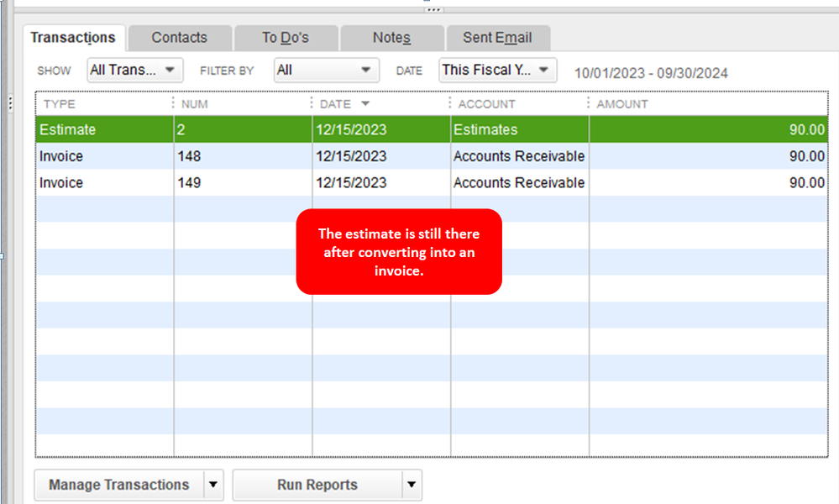Open the Contacts tab
839x504 pixels.
pos(179,38)
